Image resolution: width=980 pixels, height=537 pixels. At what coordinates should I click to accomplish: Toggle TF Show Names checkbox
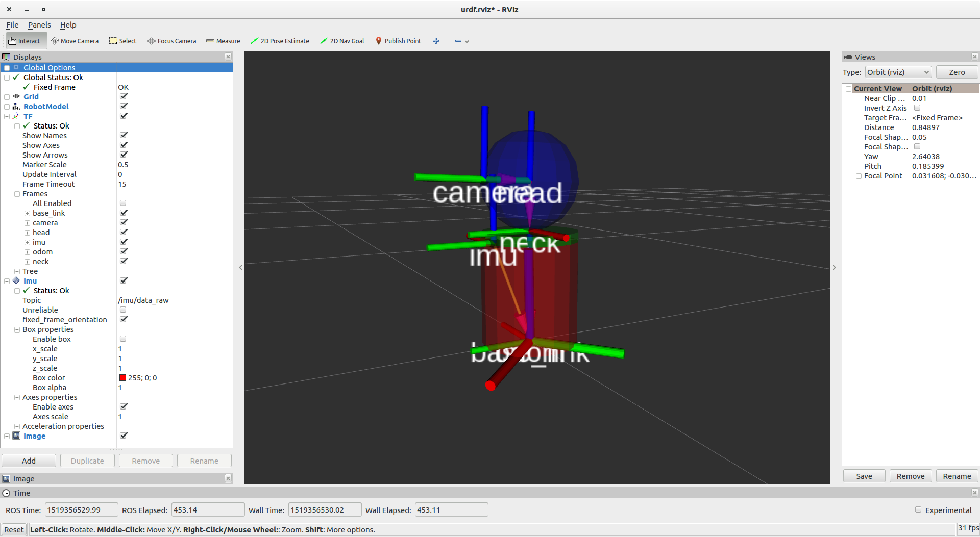click(124, 135)
